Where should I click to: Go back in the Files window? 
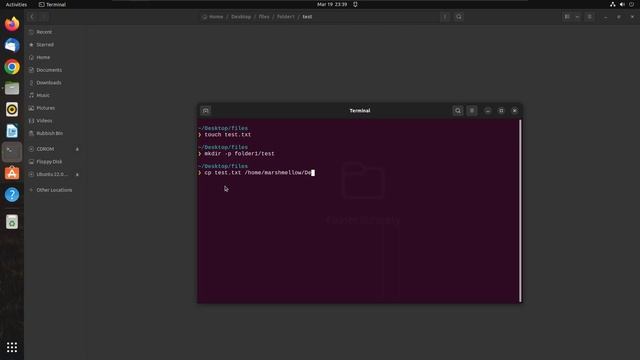pyautogui.click(x=32, y=17)
